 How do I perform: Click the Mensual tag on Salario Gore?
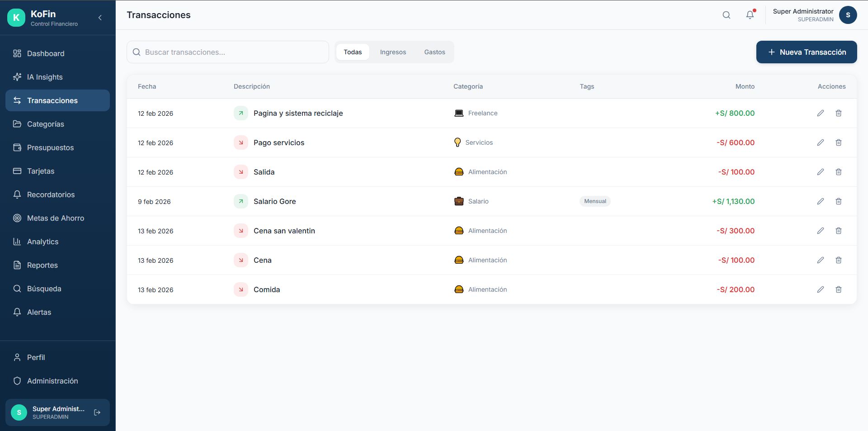(x=594, y=201)
